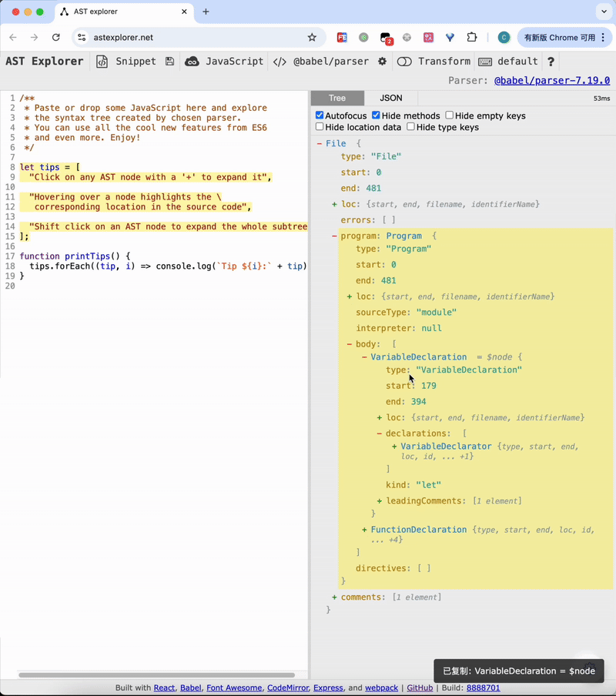Open Chrome profile avatar C

504,37
